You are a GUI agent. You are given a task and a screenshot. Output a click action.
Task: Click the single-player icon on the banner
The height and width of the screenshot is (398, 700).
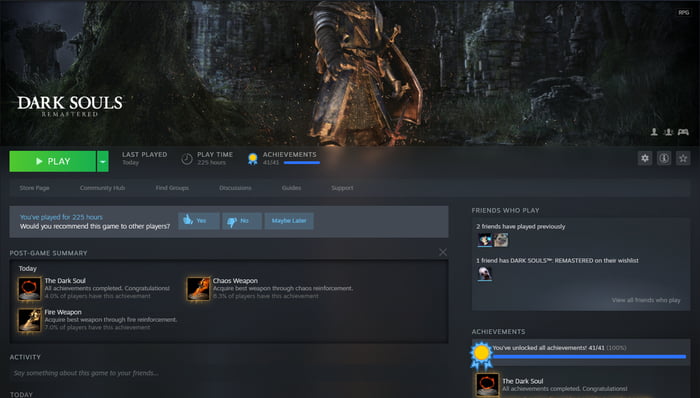654,132
